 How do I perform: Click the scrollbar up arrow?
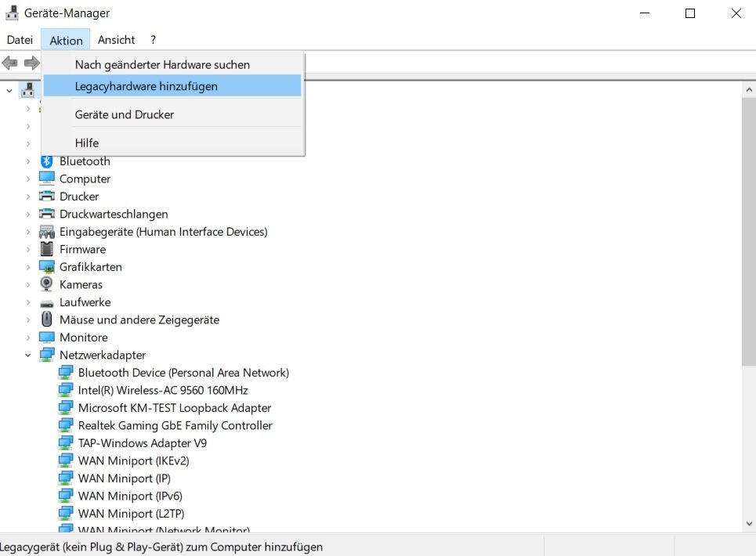click(x=749, y=89)
